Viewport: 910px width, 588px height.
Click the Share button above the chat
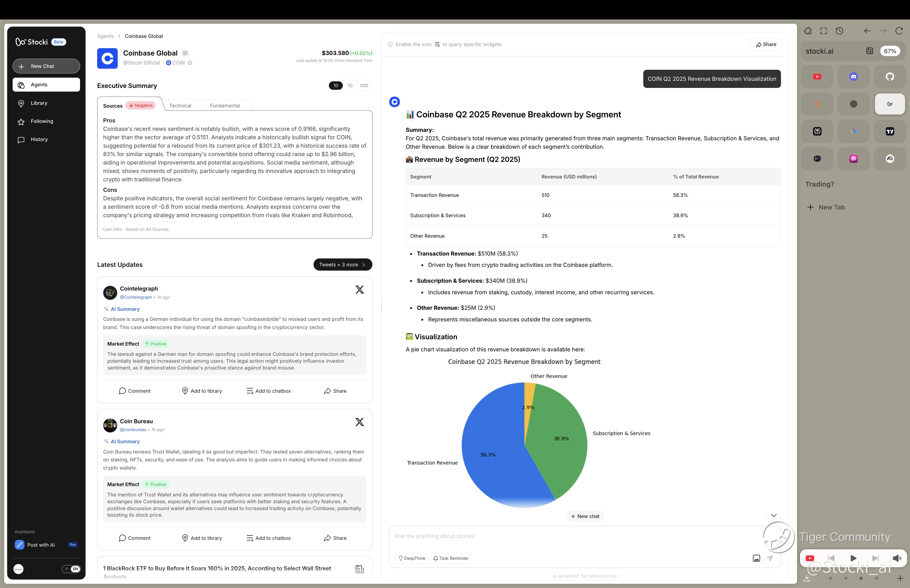pos(765,44)
